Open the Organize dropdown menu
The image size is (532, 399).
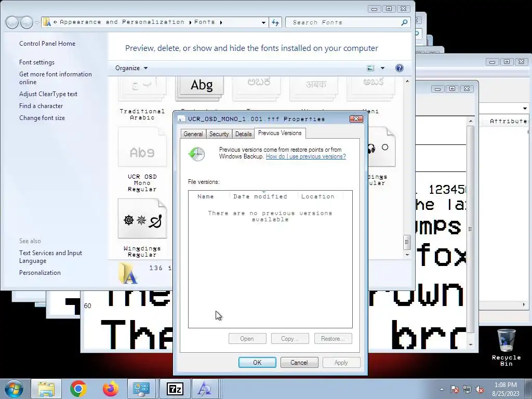[x=131, y=68]
